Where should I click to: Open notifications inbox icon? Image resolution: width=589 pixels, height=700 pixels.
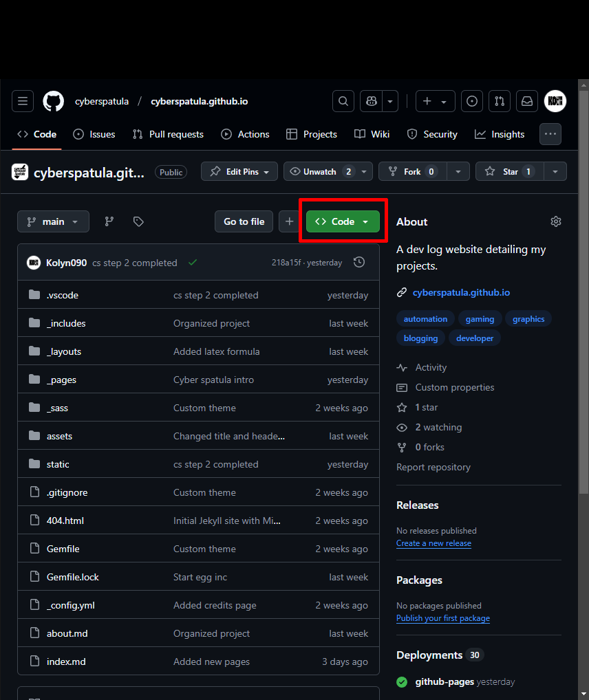tap(527, 101)
